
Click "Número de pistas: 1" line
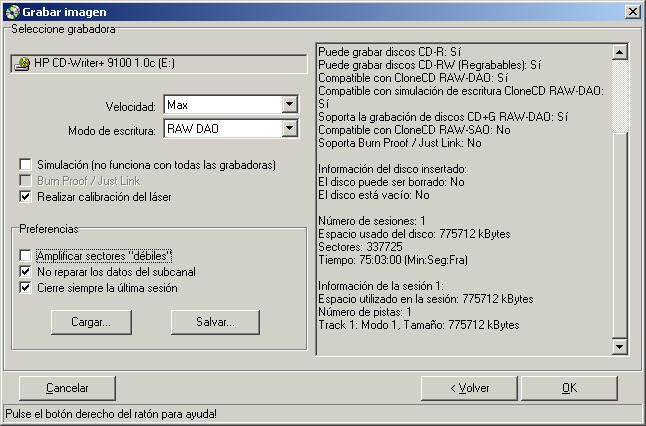pyautogui.click(x=365, y=312)
